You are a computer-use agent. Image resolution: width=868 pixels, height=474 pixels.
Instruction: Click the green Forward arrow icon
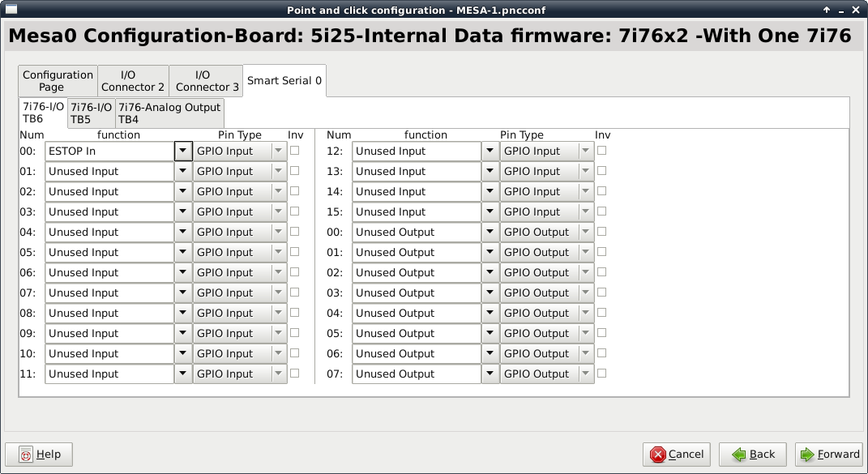pyautogui.click(x=807, y=455)
